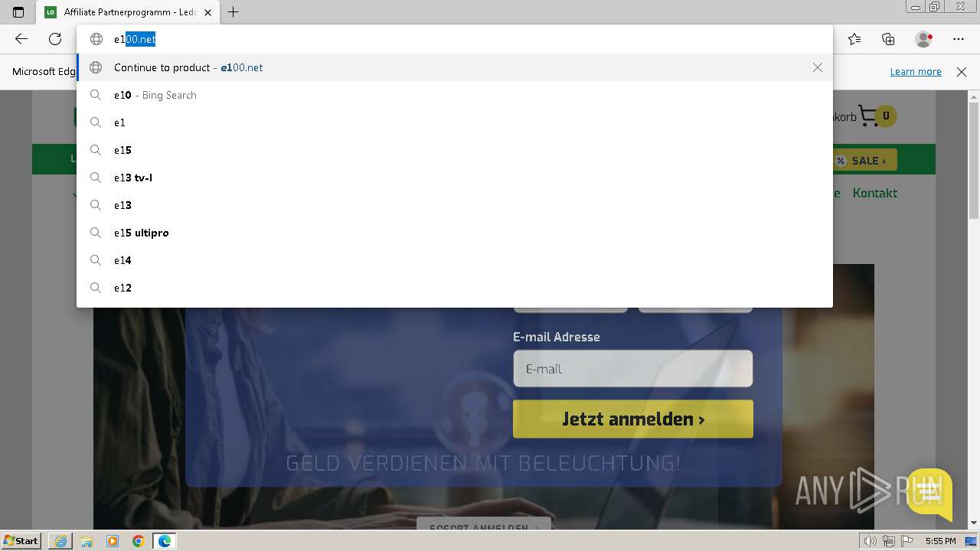Select the e12 search suggestion

pos(455,288)
